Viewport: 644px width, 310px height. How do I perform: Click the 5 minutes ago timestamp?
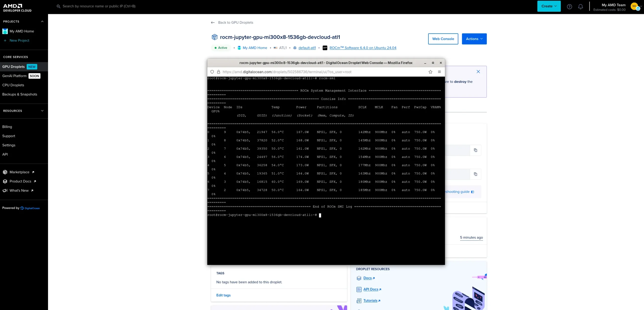click(471, 237)
